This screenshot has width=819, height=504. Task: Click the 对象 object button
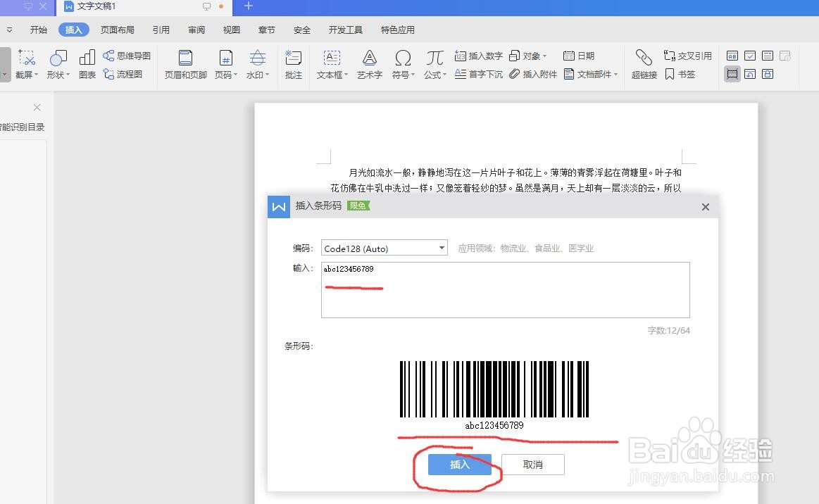[x=527, y=56]
